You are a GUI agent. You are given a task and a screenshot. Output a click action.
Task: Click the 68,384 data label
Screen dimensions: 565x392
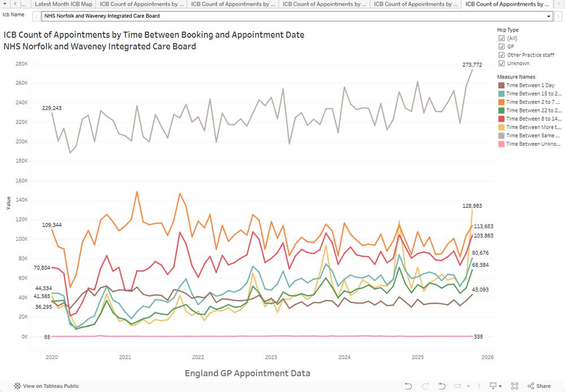point(480,265)
